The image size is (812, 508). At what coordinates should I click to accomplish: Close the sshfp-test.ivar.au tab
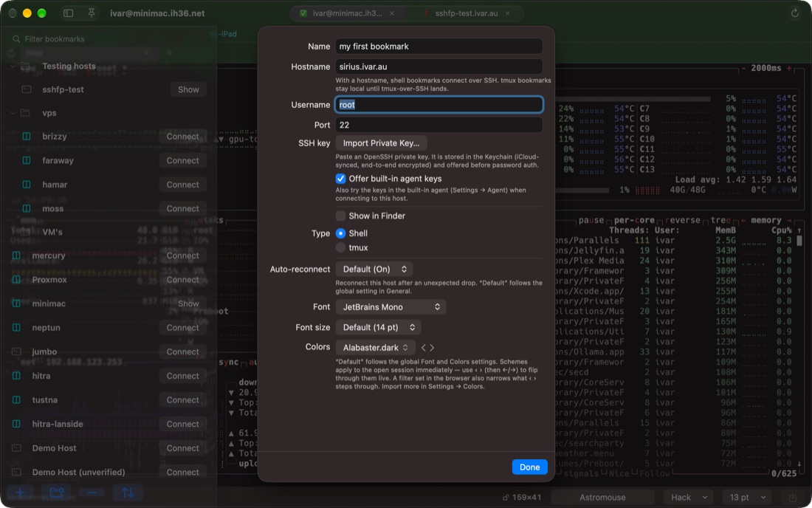[x=508, y=13]
